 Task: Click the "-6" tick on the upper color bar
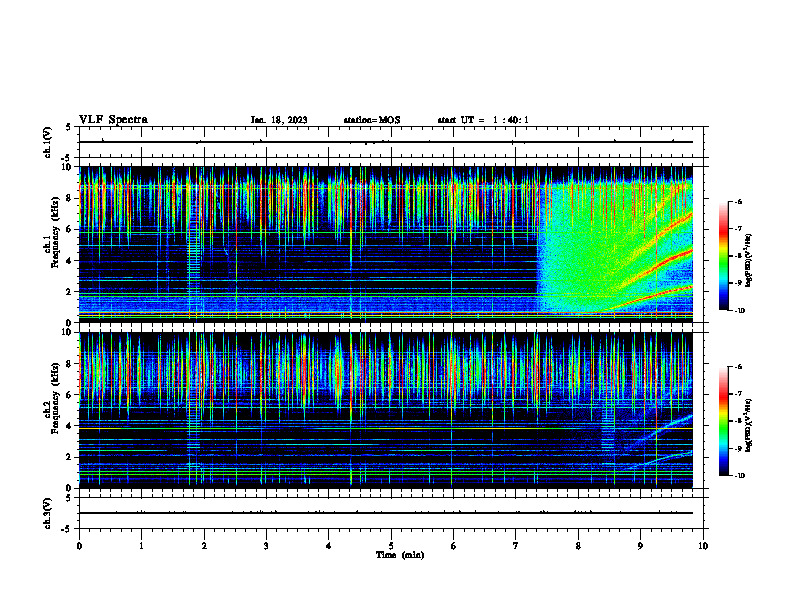coord(738,202)
